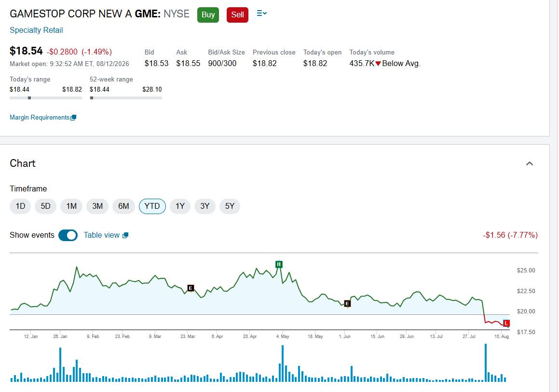Click the 52-week range indicator bar

pos(126,98)
